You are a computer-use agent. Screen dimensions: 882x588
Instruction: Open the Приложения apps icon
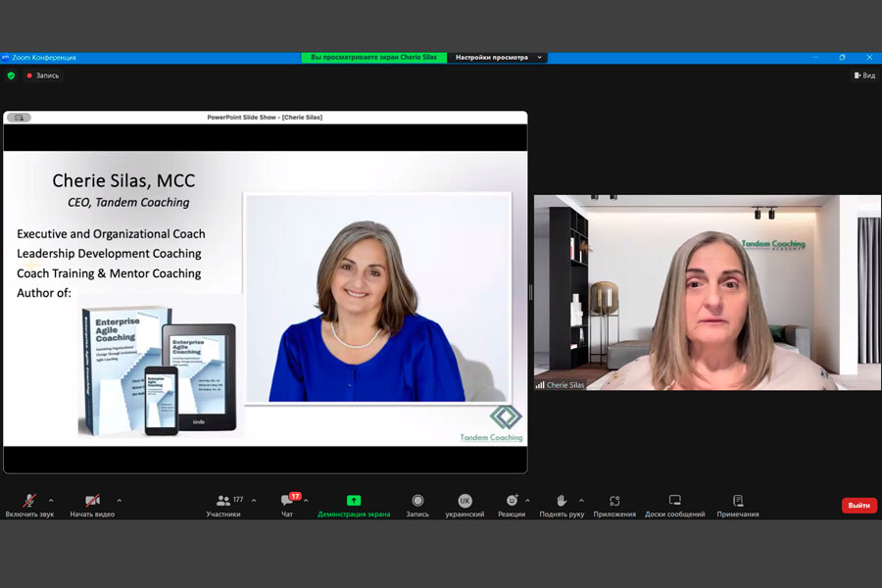[614, 501]
